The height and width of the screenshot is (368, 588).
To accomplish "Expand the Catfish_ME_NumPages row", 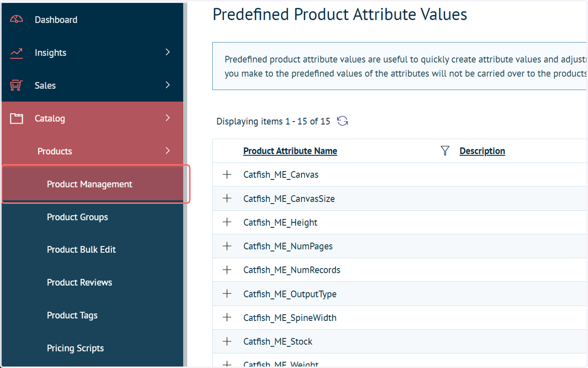I will [x=227, y=246].
